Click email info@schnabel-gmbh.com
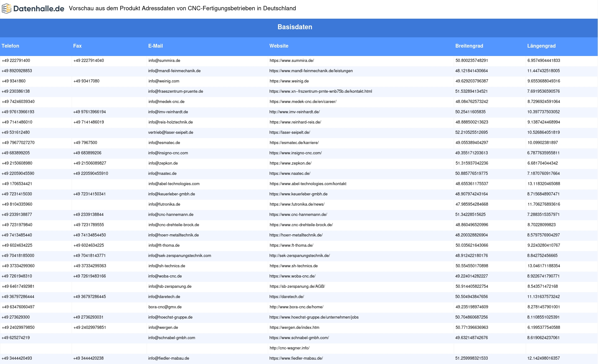The width and height of the screenshot is (598, 364). coord(172,338)
